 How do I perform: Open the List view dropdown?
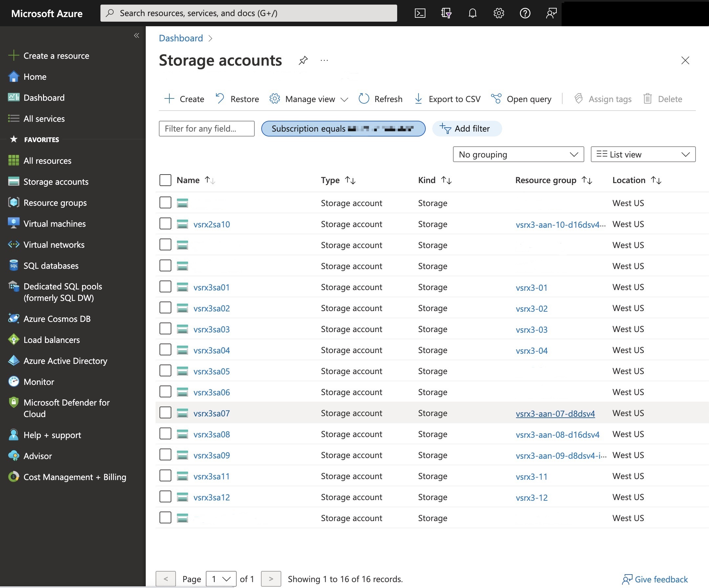tap(642, 154)
